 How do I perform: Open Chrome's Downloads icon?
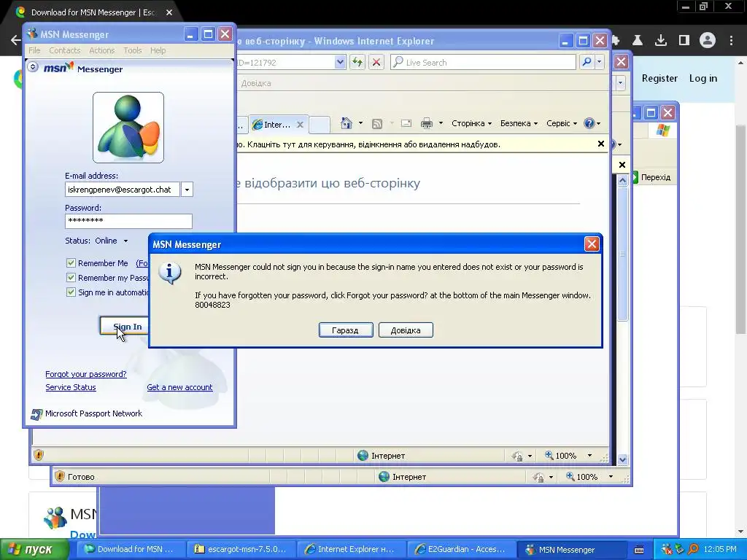click(661, 41)
